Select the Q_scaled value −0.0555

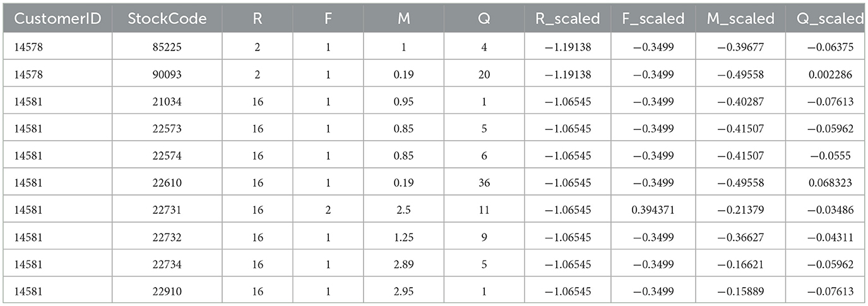[x=826, y=156]
